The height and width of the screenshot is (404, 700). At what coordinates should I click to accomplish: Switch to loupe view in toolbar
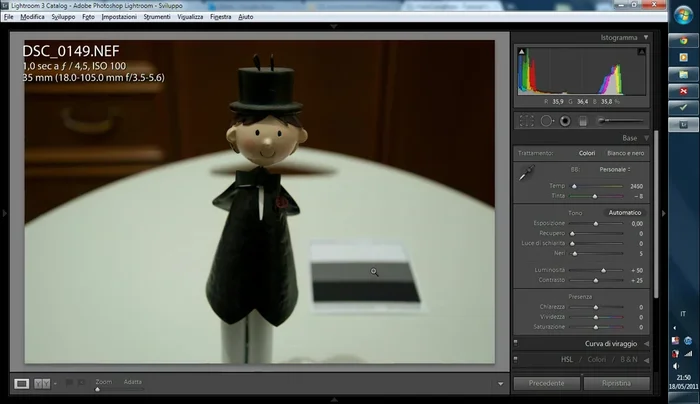tap(22, 383)
